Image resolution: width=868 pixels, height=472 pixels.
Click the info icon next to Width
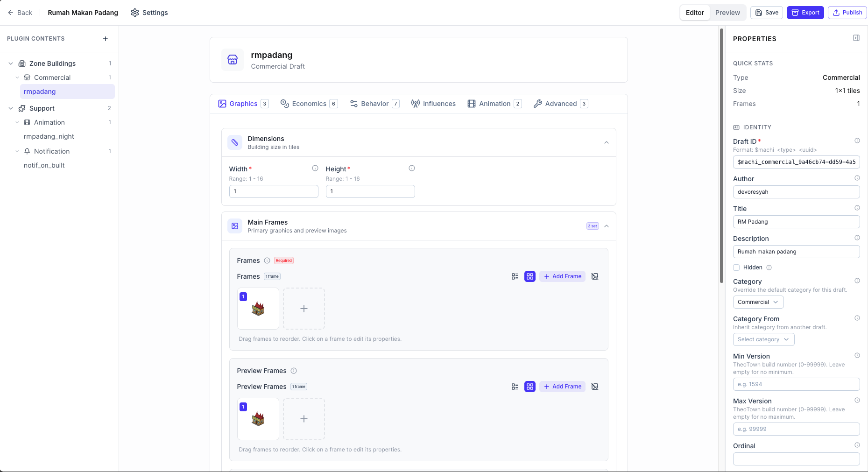click(315, 168)
